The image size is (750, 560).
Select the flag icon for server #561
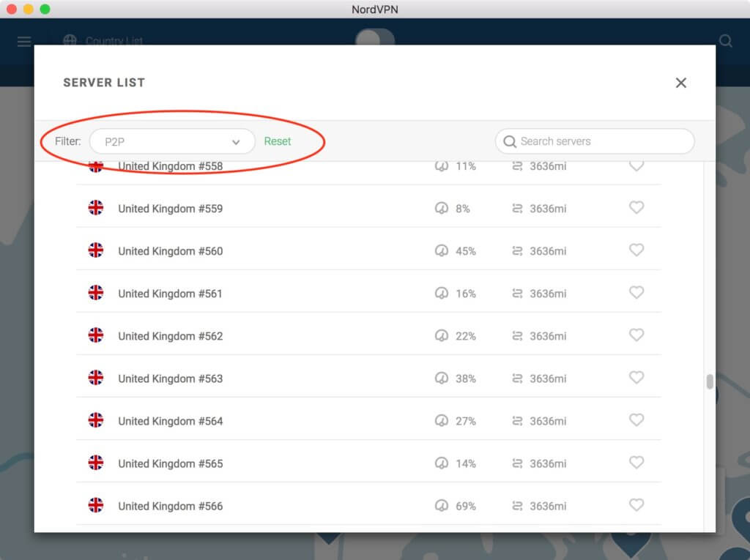point(96,293)
